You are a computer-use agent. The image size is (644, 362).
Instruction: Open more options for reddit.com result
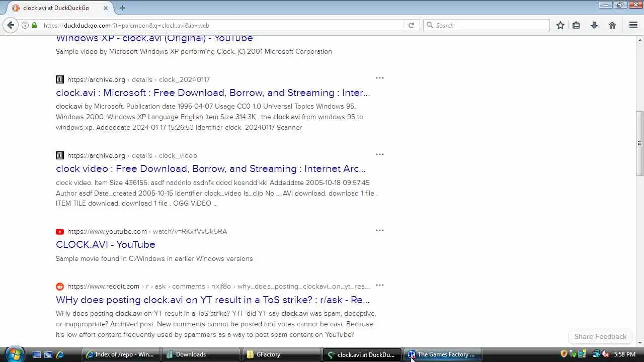click(x=380, y=285)
